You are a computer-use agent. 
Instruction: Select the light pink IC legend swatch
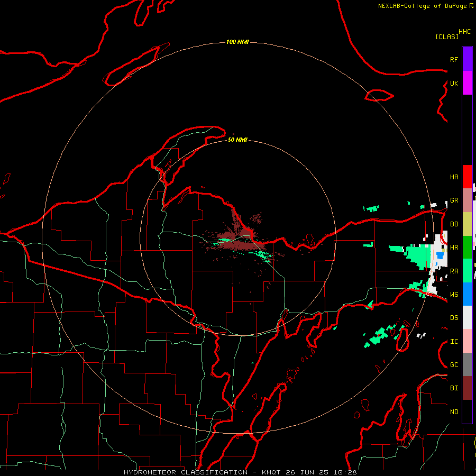coord(467,341)
